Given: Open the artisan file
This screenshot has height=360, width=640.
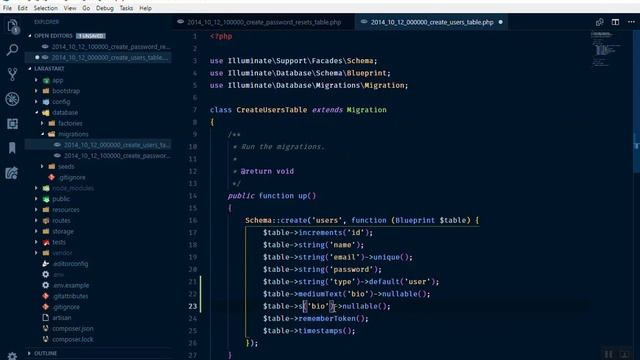Looking at the screenshot, I should click(98, 318).
